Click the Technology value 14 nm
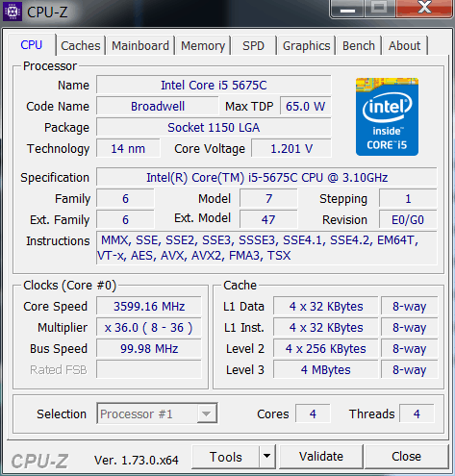 tap(128, 149)
